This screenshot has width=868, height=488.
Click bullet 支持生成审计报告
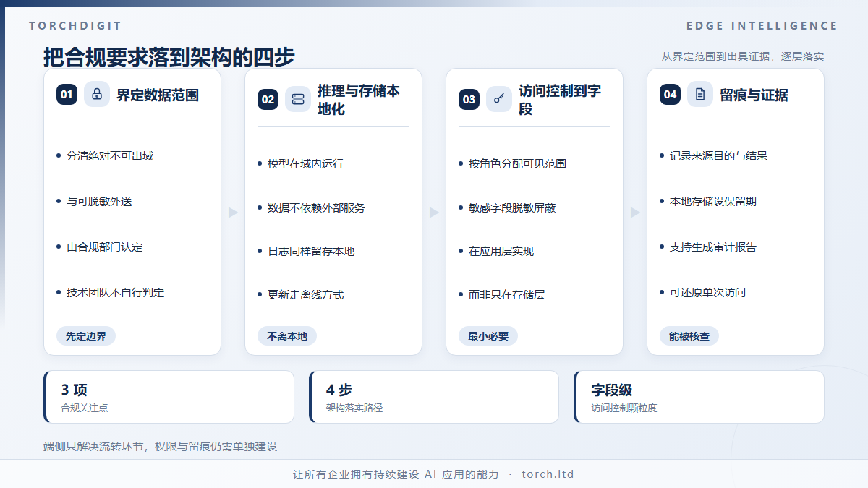click(x=713, y=247)
